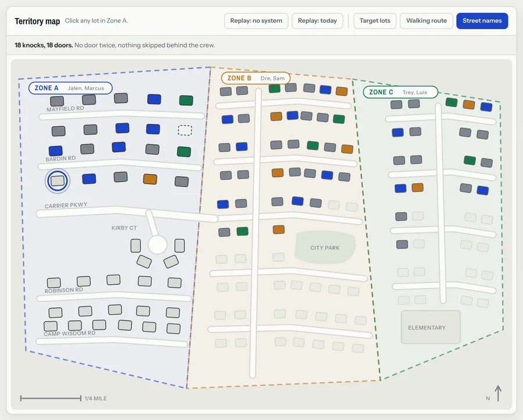Select the green lot beside Zone B label
This screenshot has height=420, width=523.
(274, 89)
